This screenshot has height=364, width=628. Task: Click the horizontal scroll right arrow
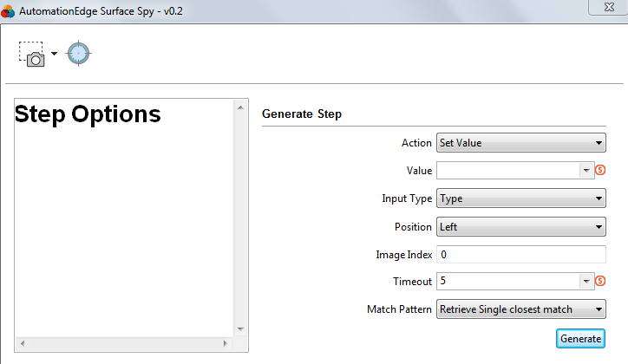[x=225, y=343]
